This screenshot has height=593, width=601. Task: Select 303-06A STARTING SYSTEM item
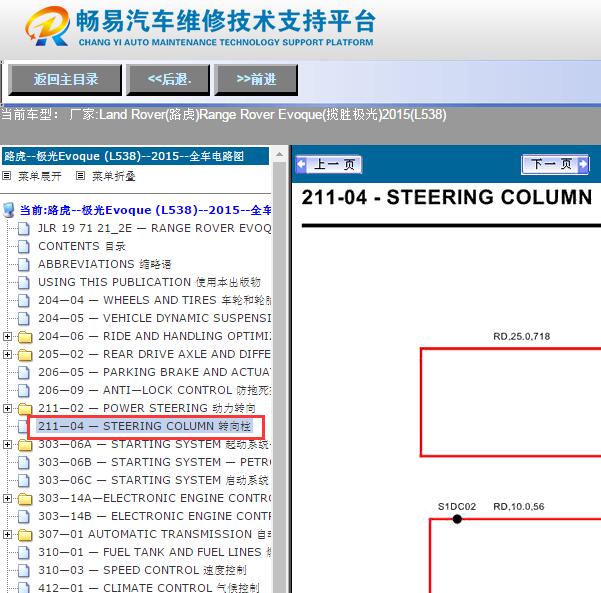[154, 444]
